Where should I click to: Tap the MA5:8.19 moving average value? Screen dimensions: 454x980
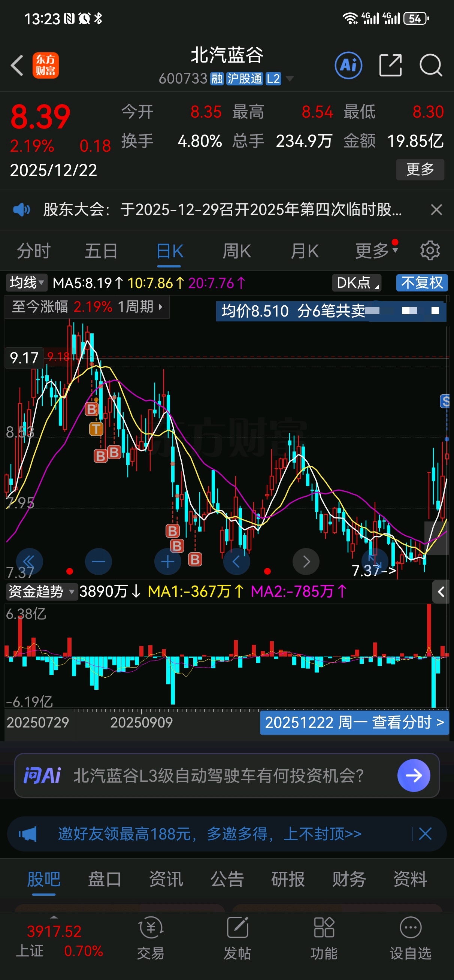[88, 283]
